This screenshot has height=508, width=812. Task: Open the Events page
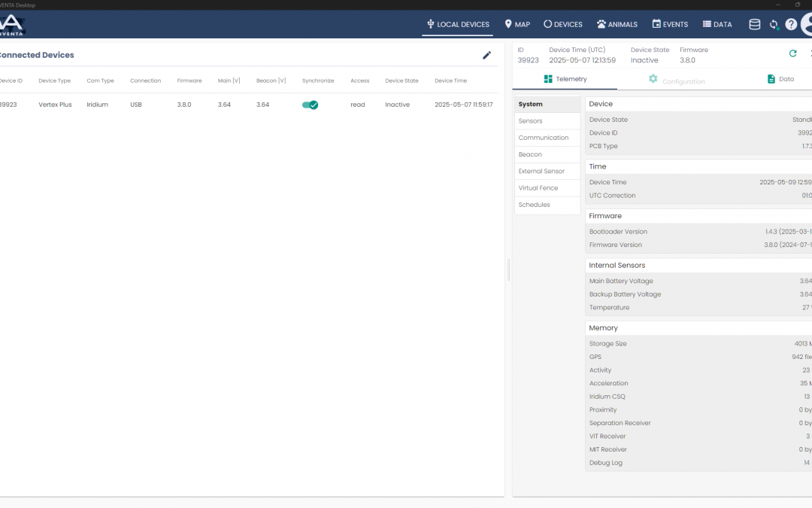click(x=670, y=24)
